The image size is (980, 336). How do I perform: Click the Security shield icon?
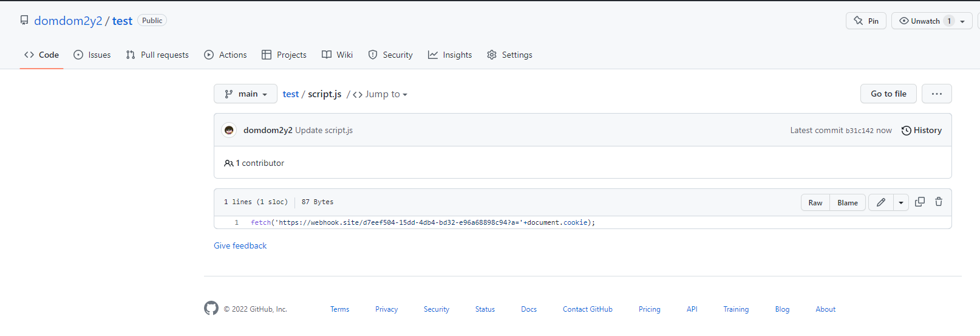(373, 55)
